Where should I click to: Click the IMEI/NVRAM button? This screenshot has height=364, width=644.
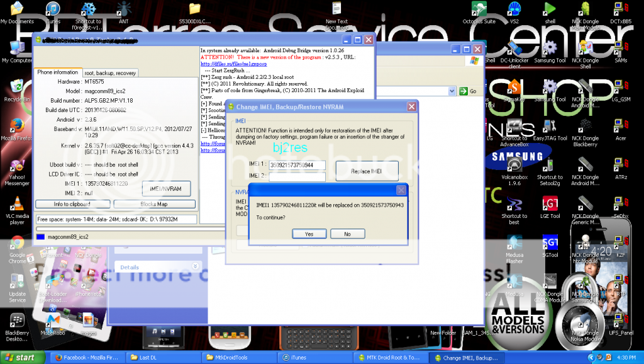coord(166,188)
